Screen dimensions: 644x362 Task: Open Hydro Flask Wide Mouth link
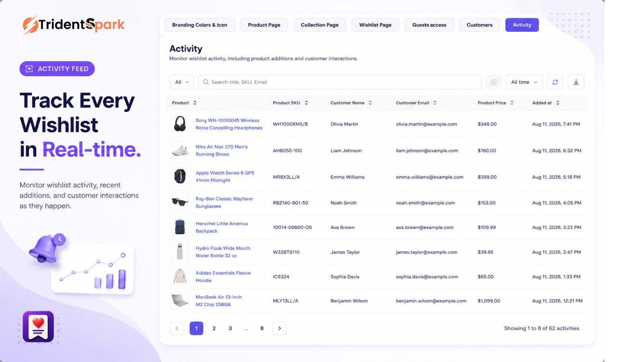pyautogui.click(x=223, y=252)
